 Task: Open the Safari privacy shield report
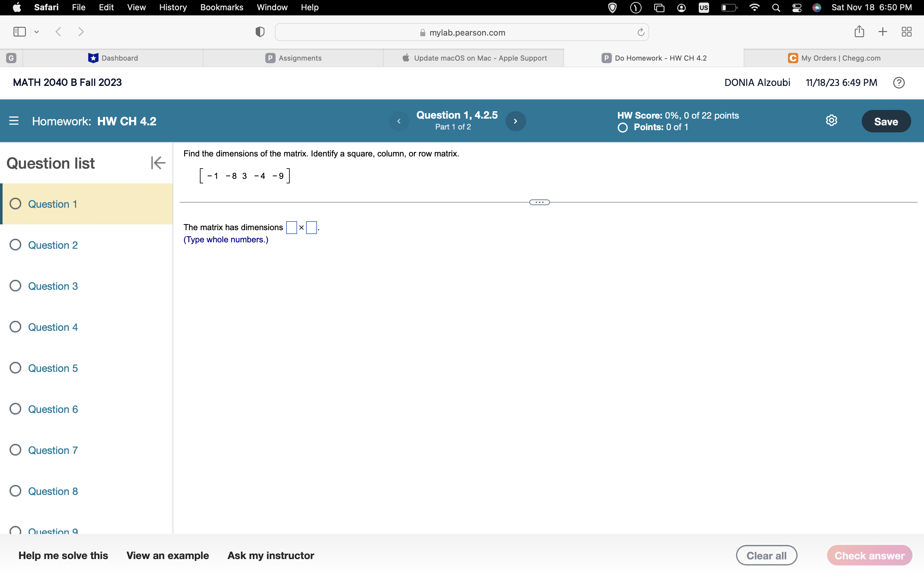259,32
